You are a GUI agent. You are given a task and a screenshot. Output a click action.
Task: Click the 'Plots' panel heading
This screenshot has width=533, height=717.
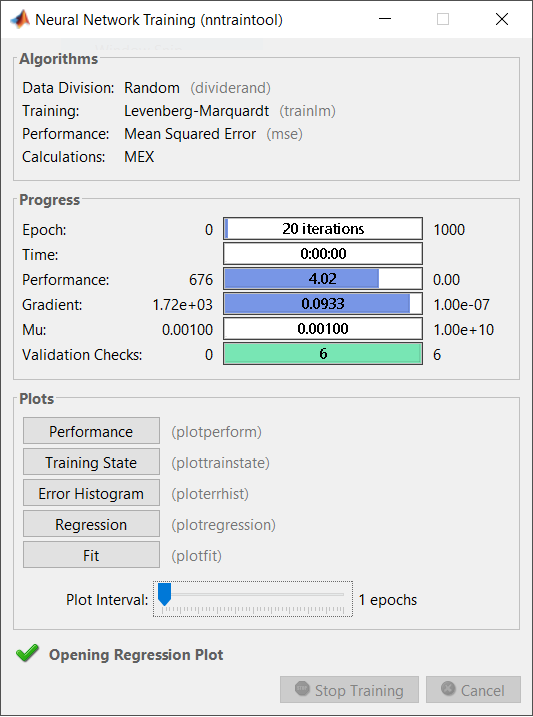point(37,399)
